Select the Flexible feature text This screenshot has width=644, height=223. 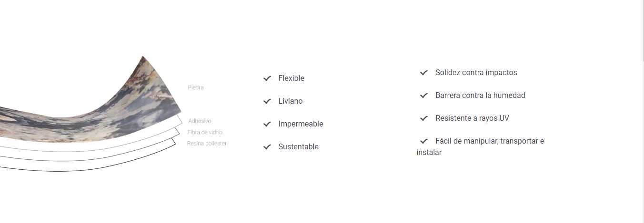pyautogui.click(x=292, y=78)
